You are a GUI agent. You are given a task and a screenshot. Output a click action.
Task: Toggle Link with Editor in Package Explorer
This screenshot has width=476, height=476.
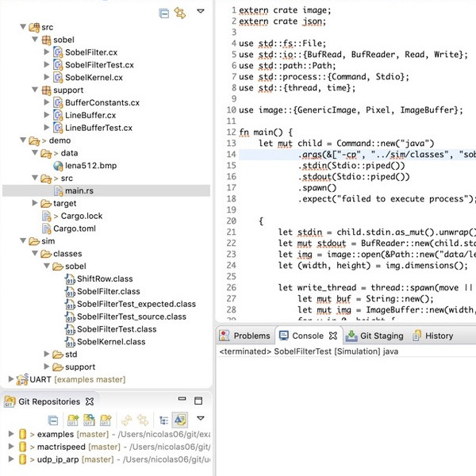(x=180, y=13)
